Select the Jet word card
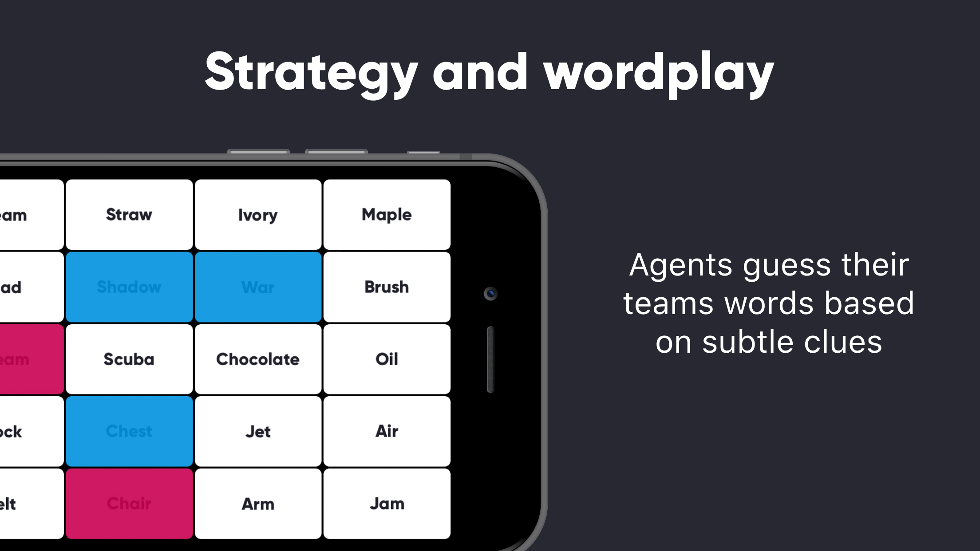This screenshot has height=551, width=980. click(x=257, y=431)
